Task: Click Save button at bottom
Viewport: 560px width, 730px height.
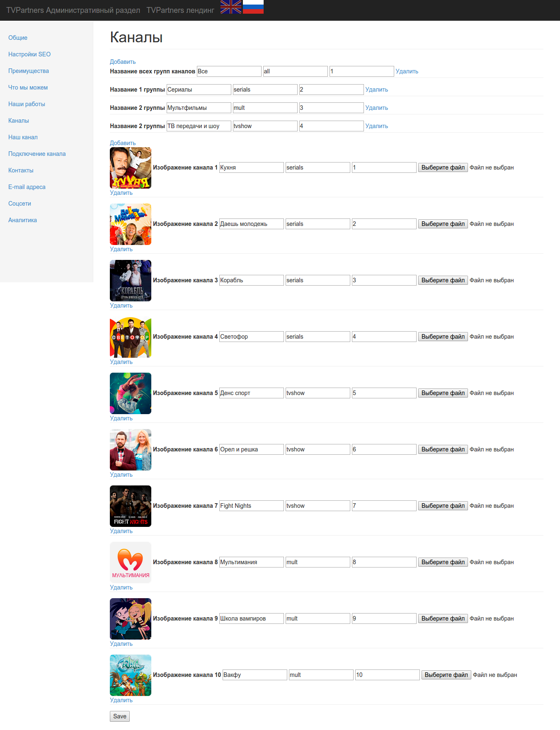Action: coord(120,716)
